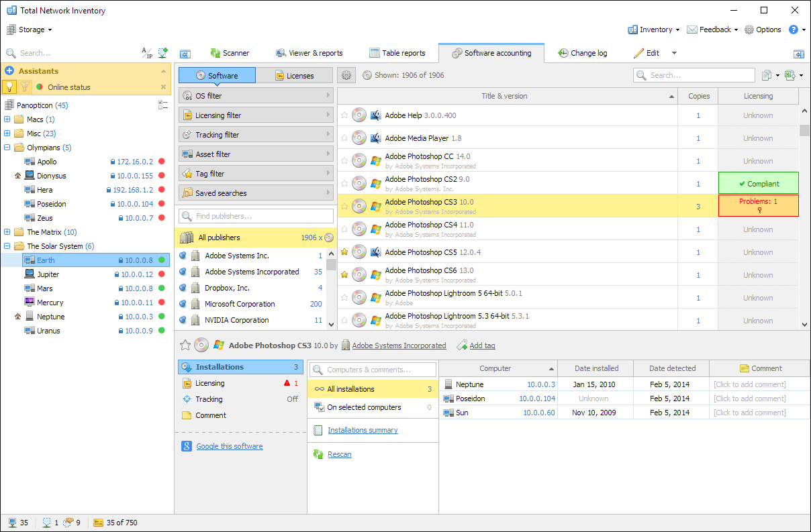Toggle the Online status filter assistant
Image resolution: width=811 pixels, height=532 pixels.
[x=11, y=87]
